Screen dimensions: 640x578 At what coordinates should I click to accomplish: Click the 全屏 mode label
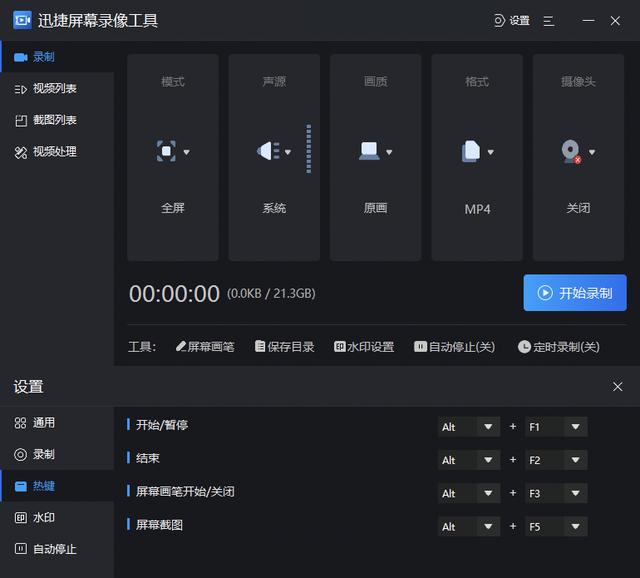pos(173,208)
